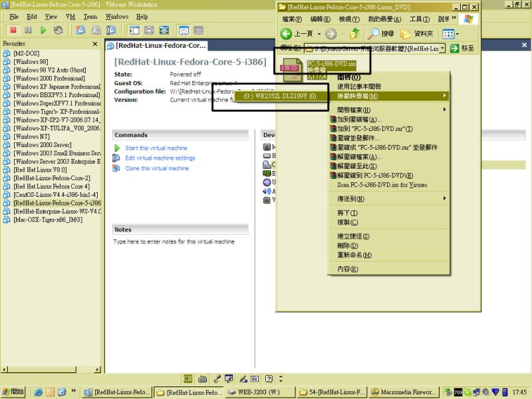
Task: Click the Forward arrow in Explorer toolbar
Action: 331,34
